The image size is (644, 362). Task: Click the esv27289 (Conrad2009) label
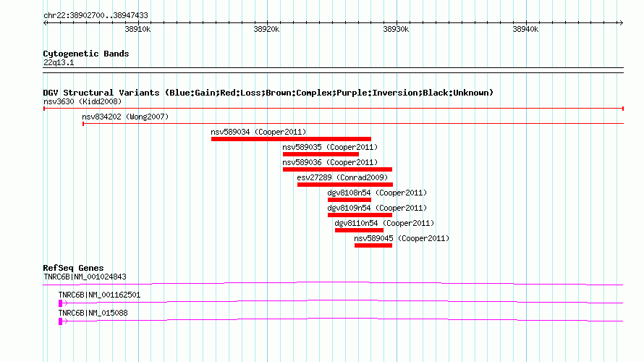(x=342, y=177)
